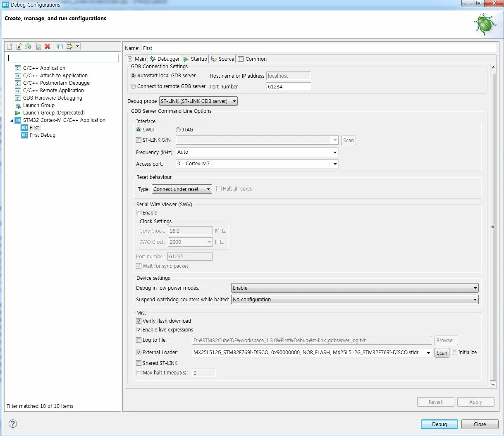Select Autostart local GDB server
Image resolution: width=504 pixels, height=436 pixels.
pos(133,76)
